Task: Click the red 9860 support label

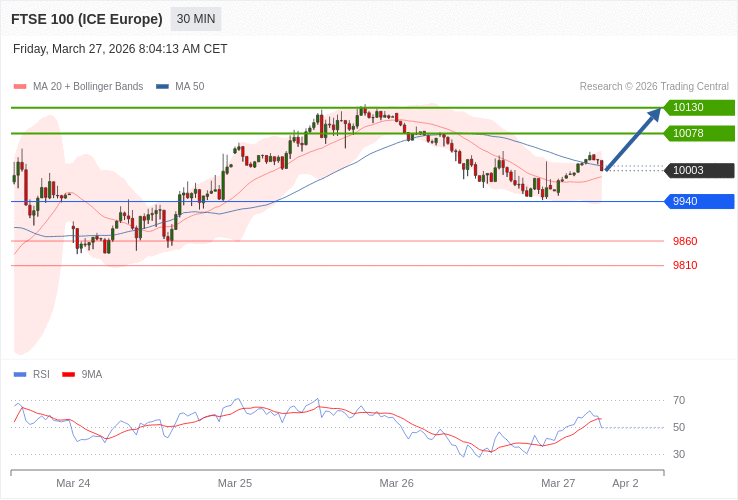Action: coord(685,241)
